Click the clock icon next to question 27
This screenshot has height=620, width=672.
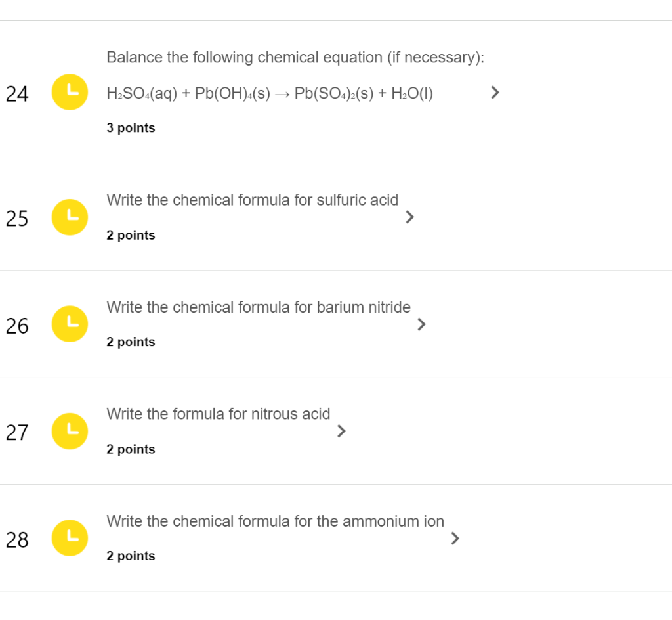pyautogui.click(x=70, y=431)
